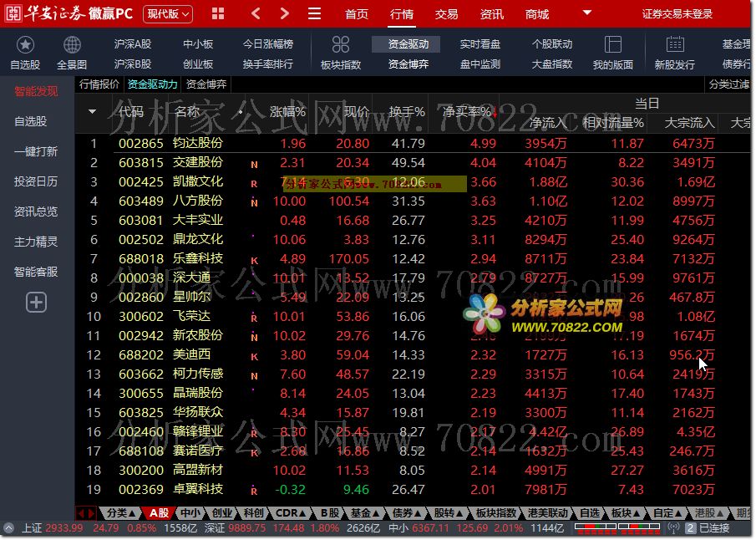Select the 港美联动 bottom tab
756x540 pixels.
pos(548,513)
